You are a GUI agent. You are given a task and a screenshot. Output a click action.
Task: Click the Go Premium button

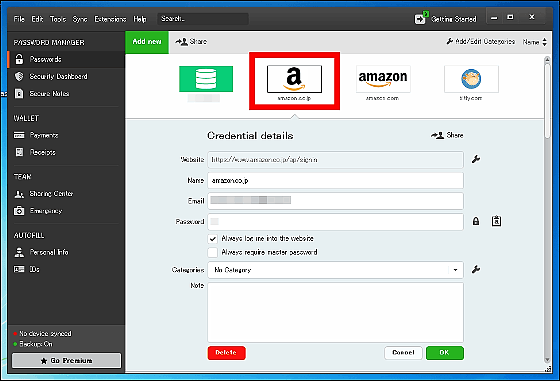pos(66,361)
